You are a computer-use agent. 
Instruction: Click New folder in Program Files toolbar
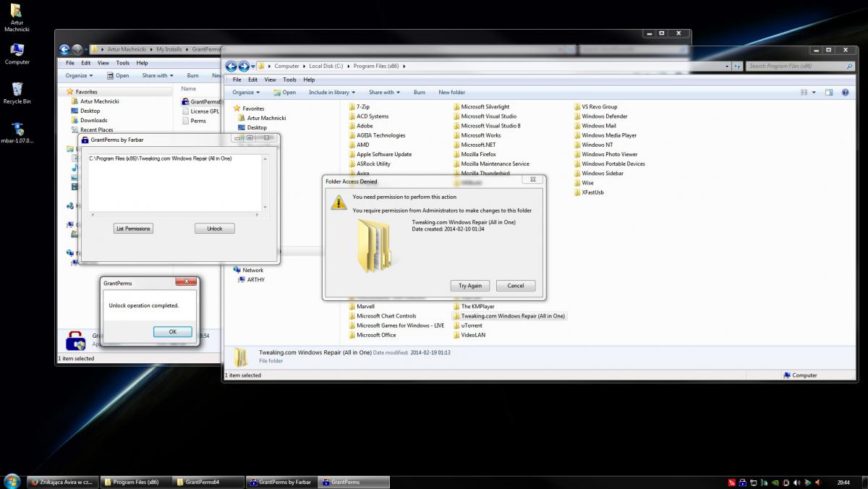click(x=452, y=92)
